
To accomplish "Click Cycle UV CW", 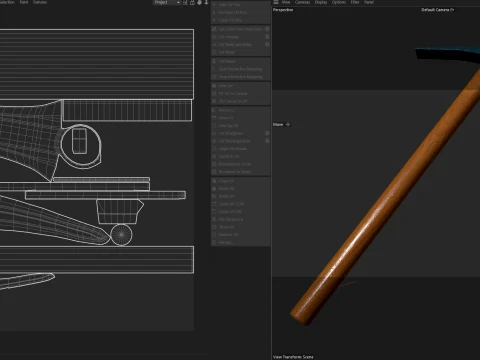I will click(x=240, y=212).
